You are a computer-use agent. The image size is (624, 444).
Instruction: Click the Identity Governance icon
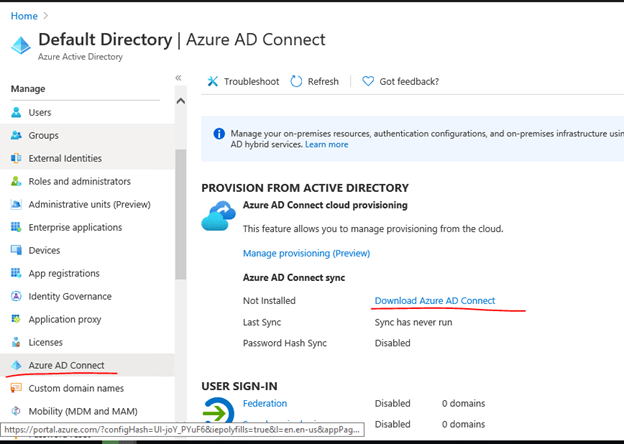16,297
